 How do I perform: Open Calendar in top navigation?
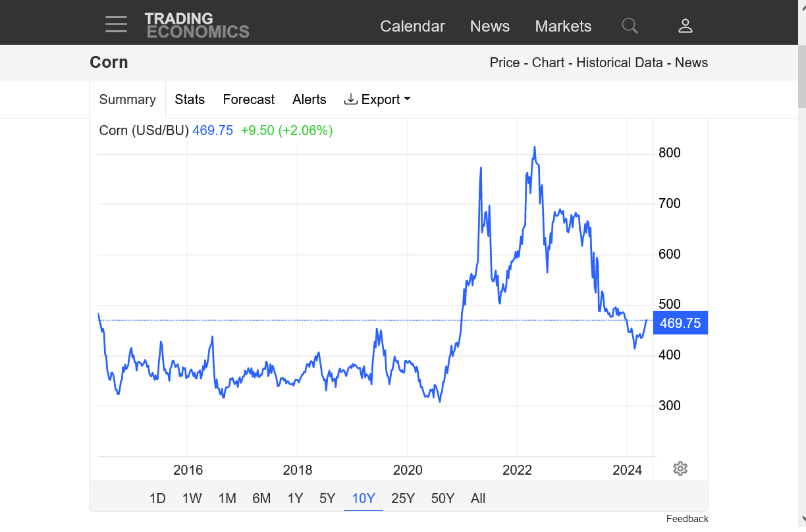pyautogui.click(x=412, y=26)
